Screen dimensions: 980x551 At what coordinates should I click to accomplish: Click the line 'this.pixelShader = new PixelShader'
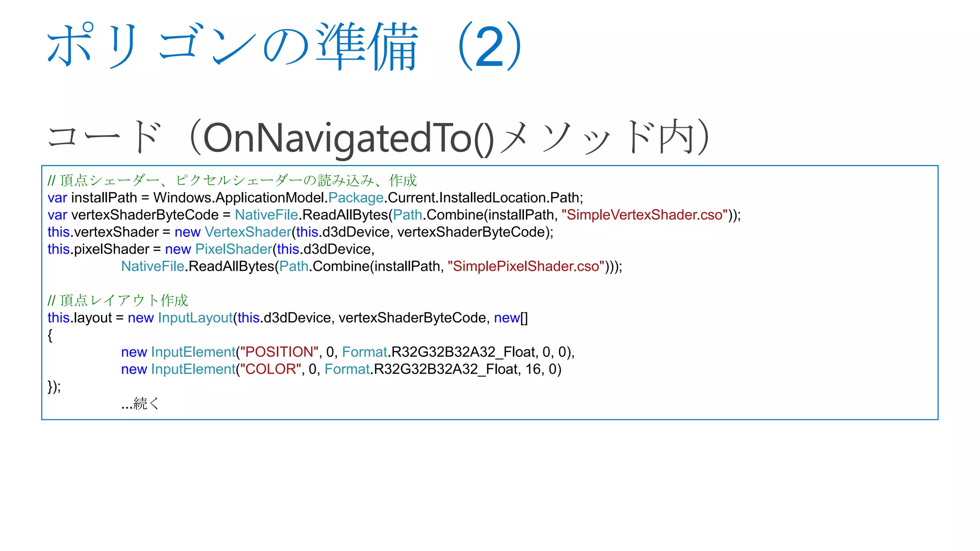(211, 249)
